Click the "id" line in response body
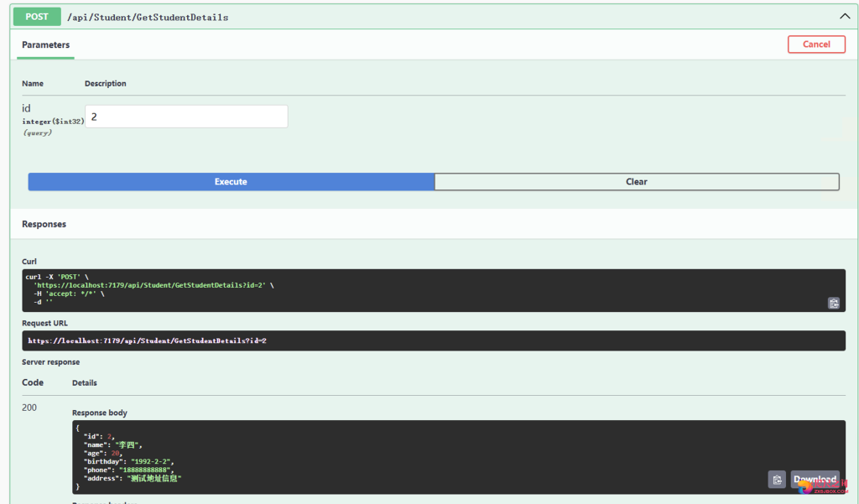 pyautogui.click(x=99, y=437)
